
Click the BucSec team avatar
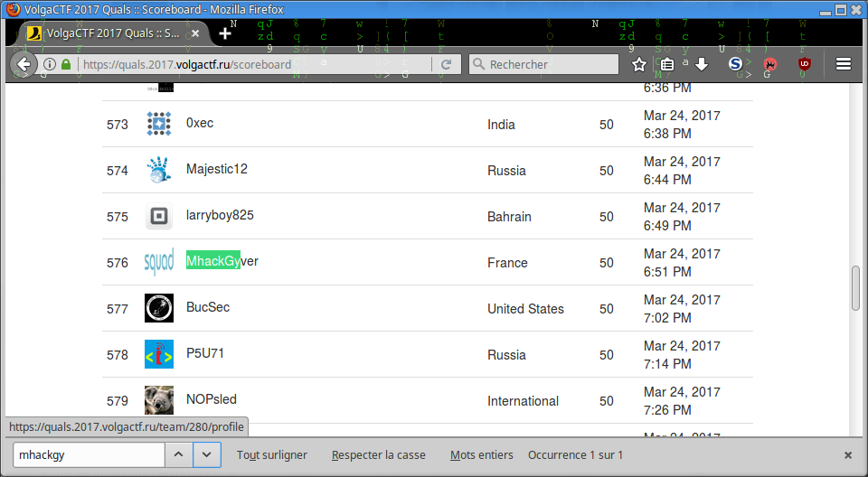point(159,308)
